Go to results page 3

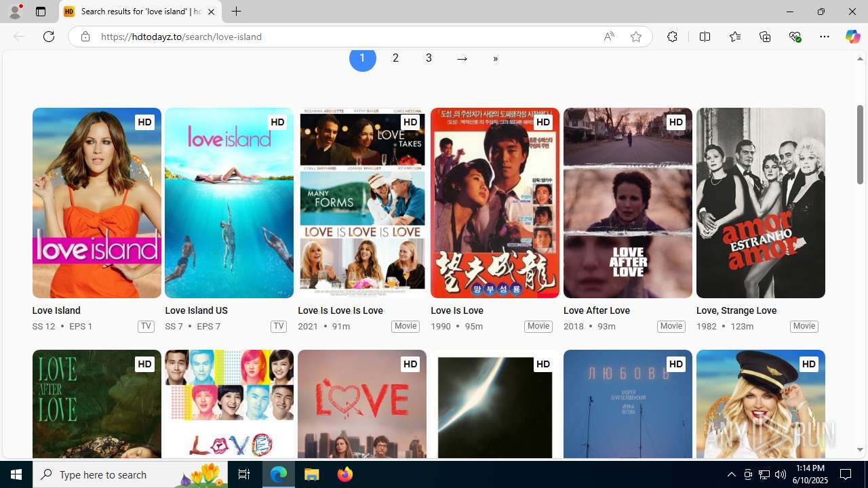[429, 58]
